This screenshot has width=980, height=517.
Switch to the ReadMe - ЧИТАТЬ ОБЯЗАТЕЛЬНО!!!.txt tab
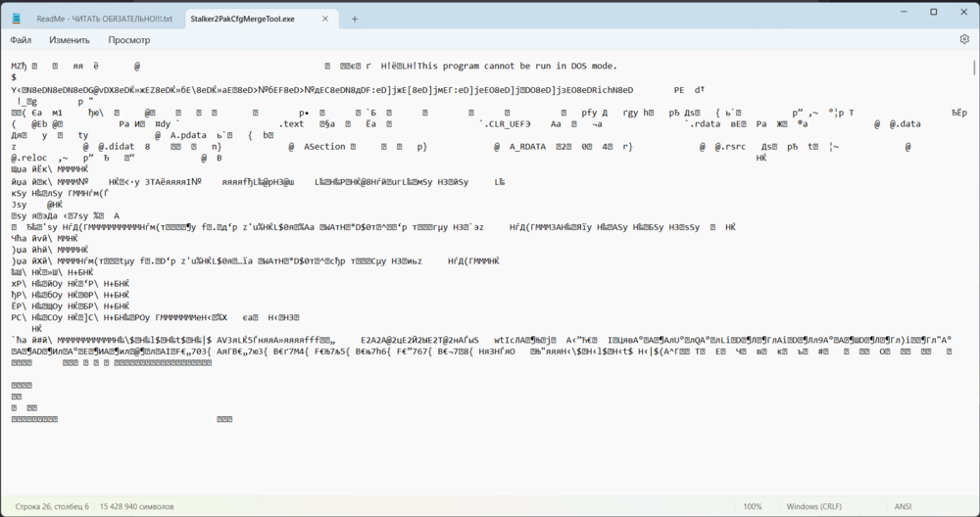coord(104,19)
